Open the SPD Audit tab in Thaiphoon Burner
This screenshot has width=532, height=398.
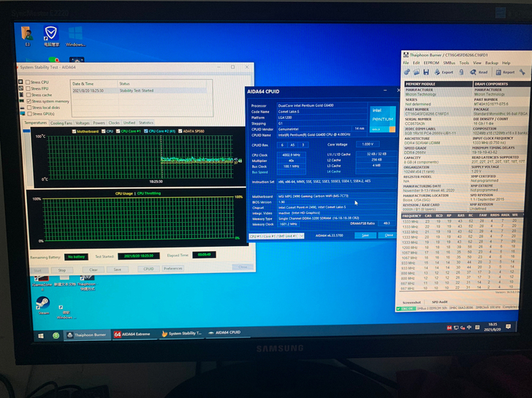pos(439,302)
